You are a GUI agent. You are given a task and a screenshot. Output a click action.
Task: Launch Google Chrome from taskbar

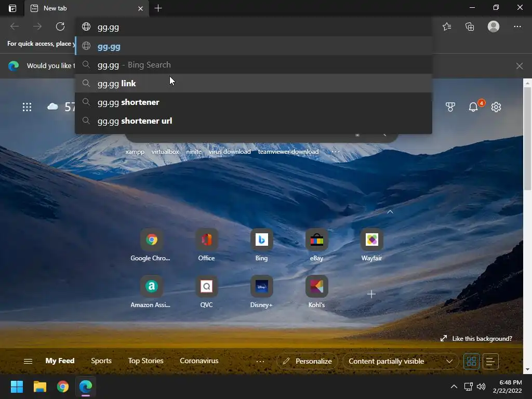pyautogui.click(x=63, y=387)
